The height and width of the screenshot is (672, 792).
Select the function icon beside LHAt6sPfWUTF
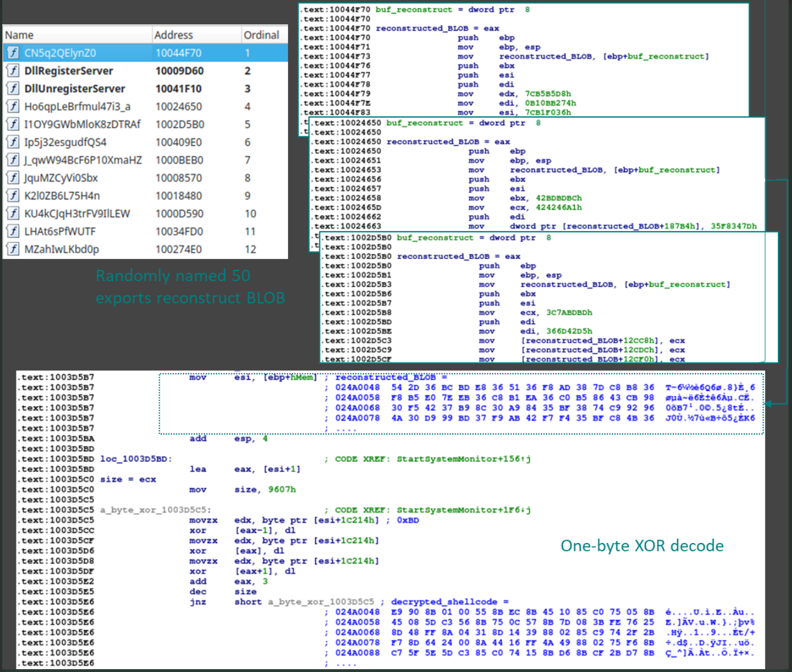pyautogui.click(x=12, y=231)
